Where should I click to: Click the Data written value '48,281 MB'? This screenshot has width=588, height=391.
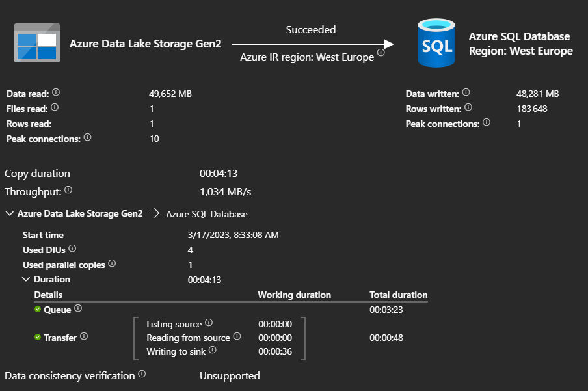coord(538,94)
